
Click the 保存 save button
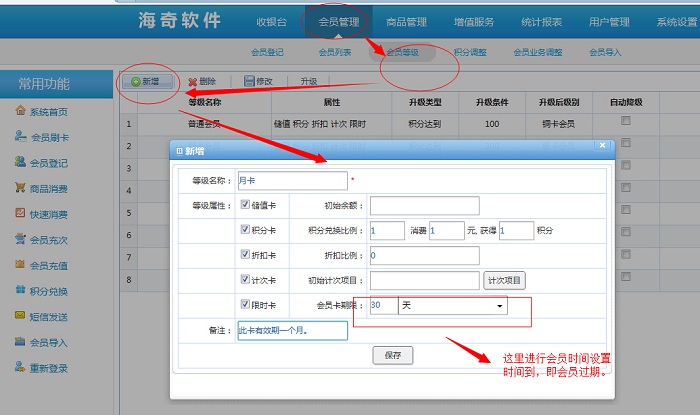tap(392, 355)
